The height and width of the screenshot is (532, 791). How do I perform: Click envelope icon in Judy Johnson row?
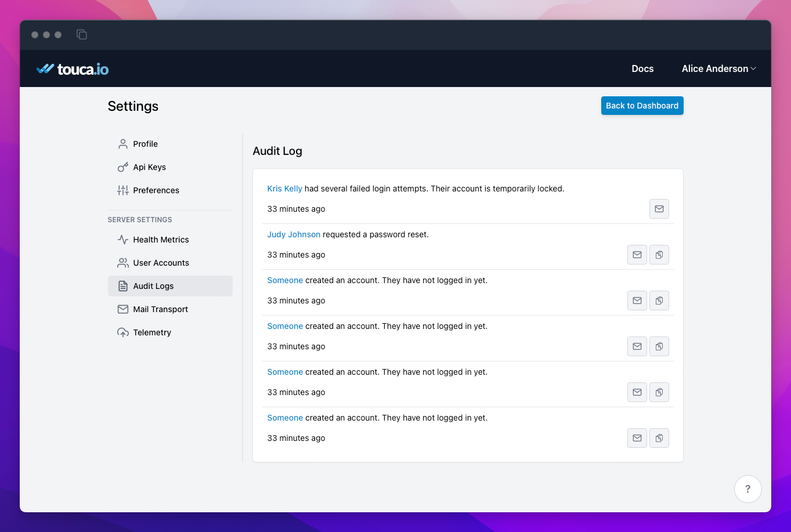tap(637, 255)
